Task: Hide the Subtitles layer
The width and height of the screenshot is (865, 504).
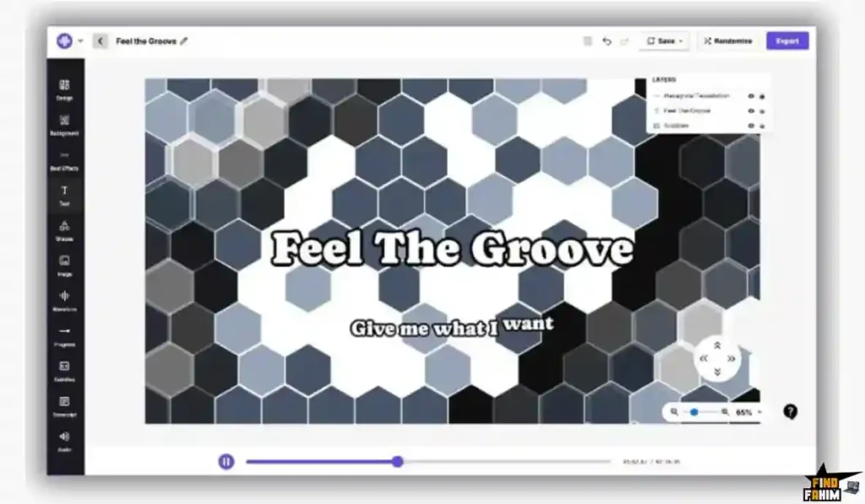Action: click(x=752, y=126)
